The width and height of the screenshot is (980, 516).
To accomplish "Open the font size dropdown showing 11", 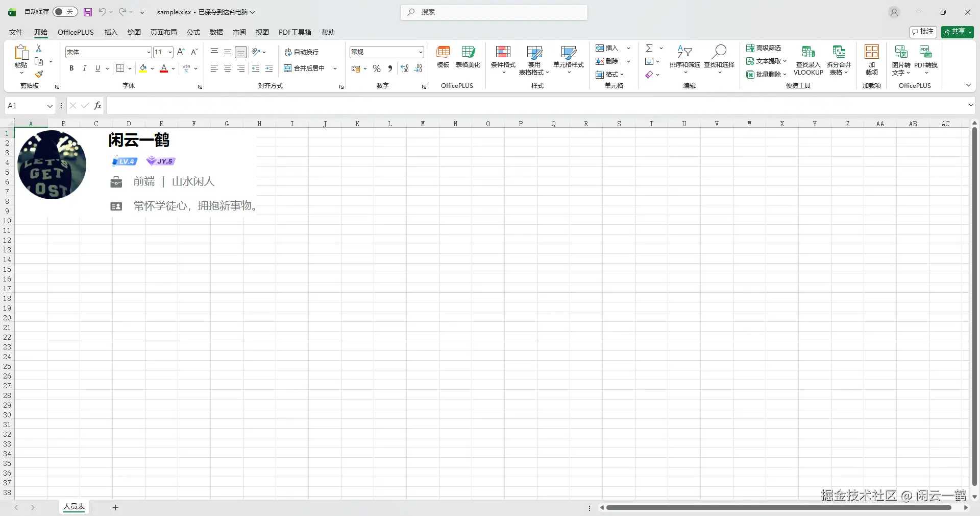I will click(x=170, y=52).
